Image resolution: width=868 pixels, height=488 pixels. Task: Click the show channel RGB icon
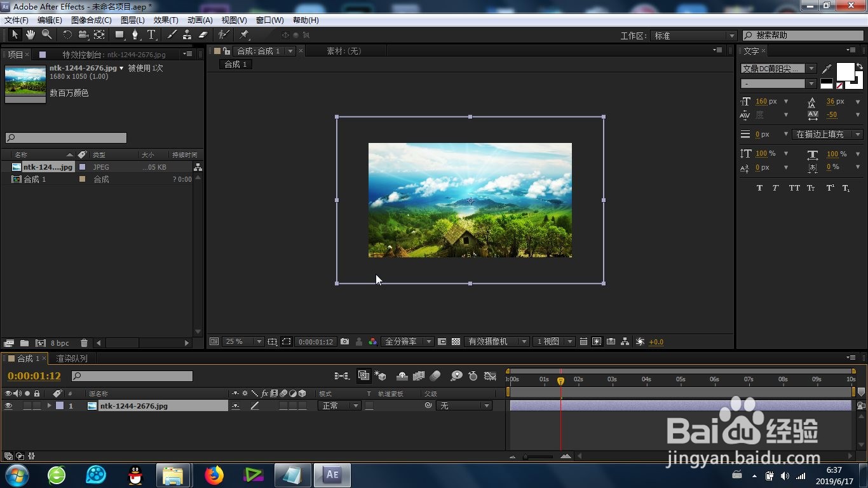(373, 341)
